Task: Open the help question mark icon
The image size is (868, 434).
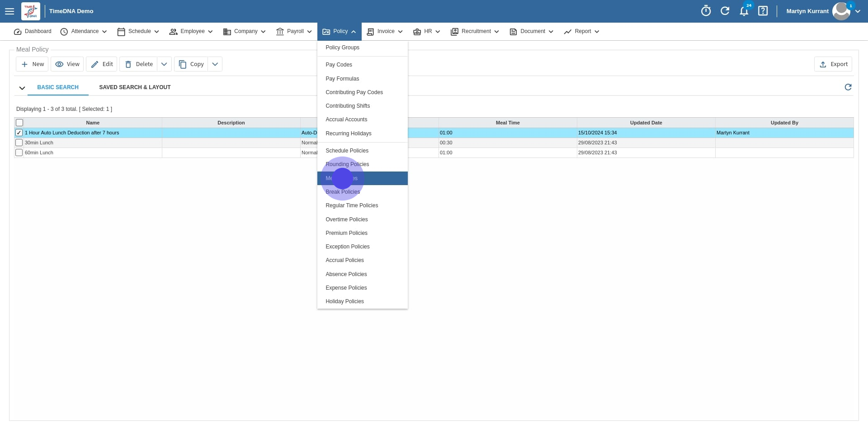Action: click(763, 11)
